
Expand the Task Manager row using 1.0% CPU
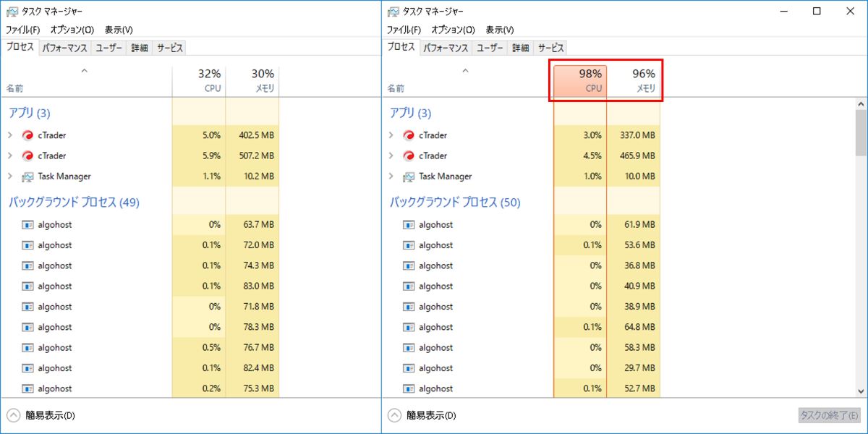(391, 176)
